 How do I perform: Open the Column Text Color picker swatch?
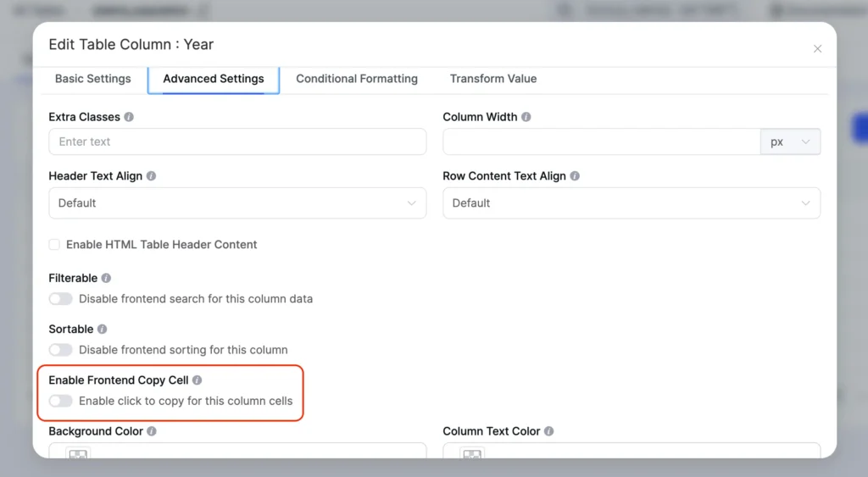472,454
